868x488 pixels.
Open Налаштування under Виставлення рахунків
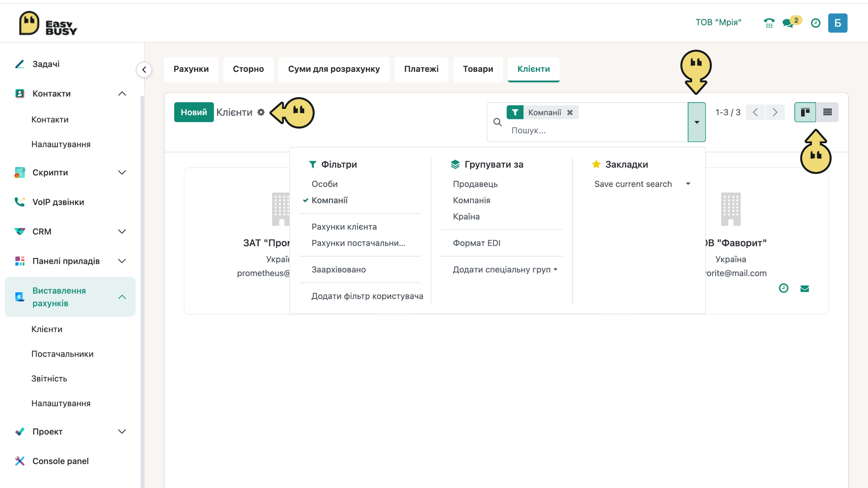(61, 404)
